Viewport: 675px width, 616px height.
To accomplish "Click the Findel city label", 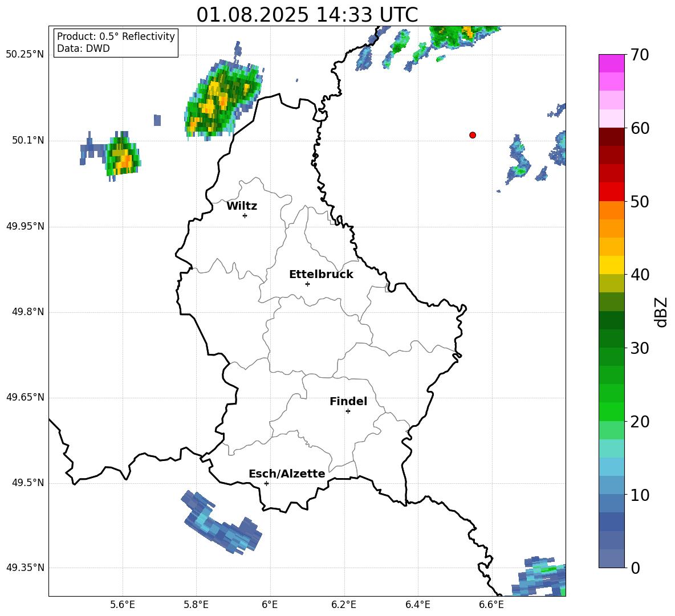I will [348, 401].
